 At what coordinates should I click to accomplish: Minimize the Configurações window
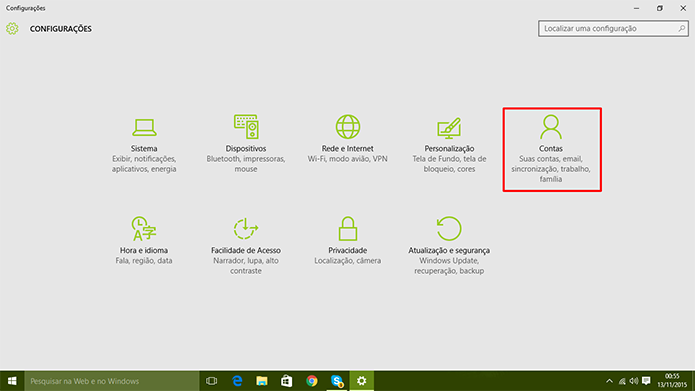tap(636, 8)
